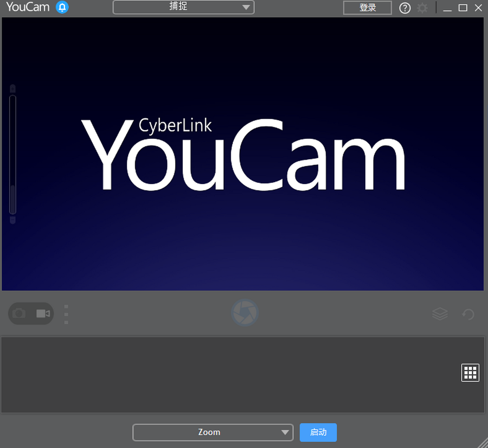488x448 pixels.
Task: Minimize the YouCam window
Action: click(x=447, y=8)
